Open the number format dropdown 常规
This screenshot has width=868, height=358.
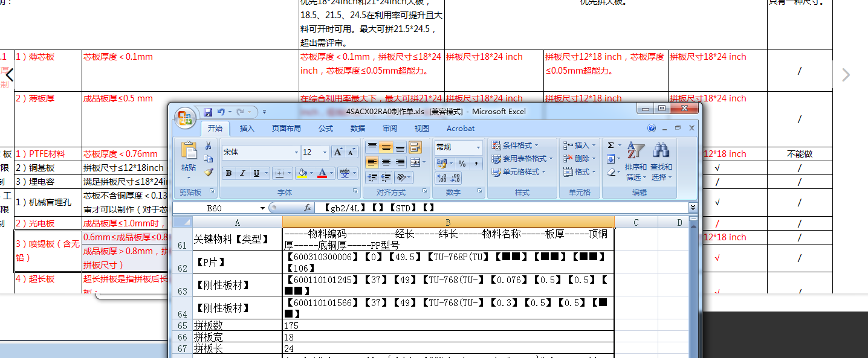coord(478,147)
